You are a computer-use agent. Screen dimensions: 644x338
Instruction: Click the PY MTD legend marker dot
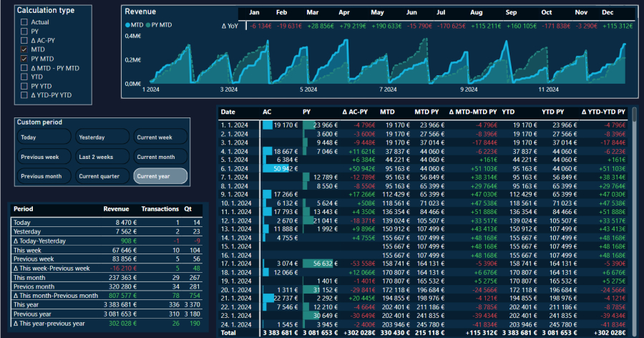pos(148,25)
